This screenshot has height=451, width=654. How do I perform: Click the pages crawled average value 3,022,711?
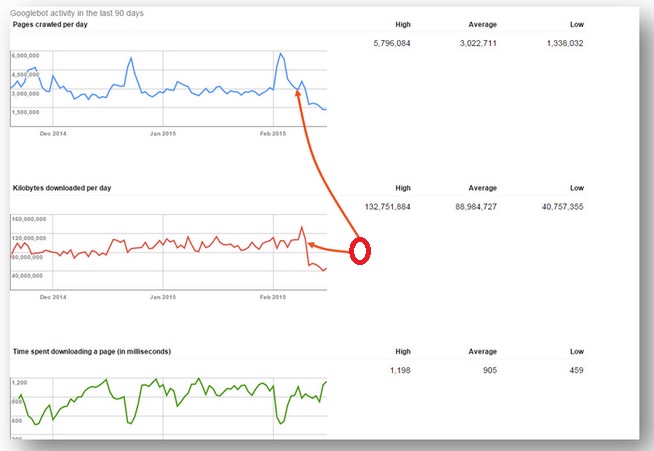tap(478, 43)
